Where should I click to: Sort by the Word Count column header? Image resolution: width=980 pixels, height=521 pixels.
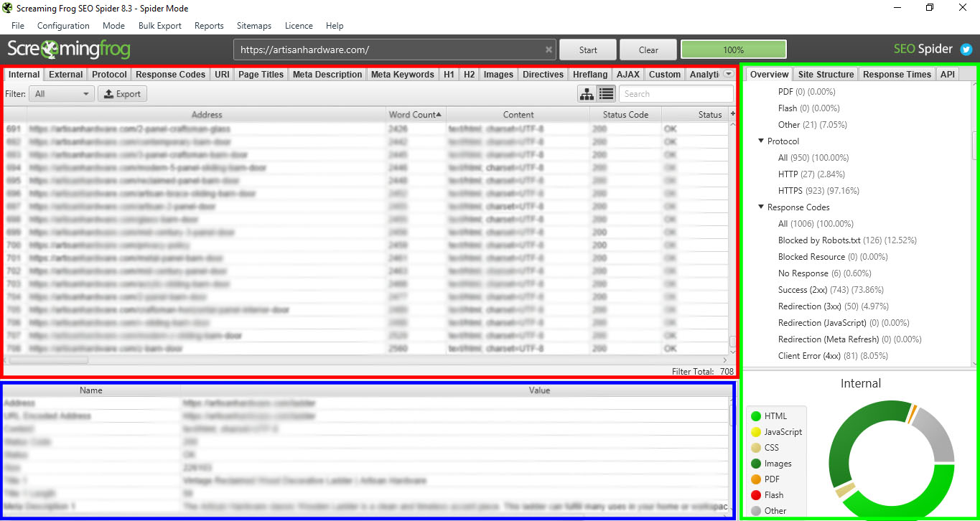(416, 115)
